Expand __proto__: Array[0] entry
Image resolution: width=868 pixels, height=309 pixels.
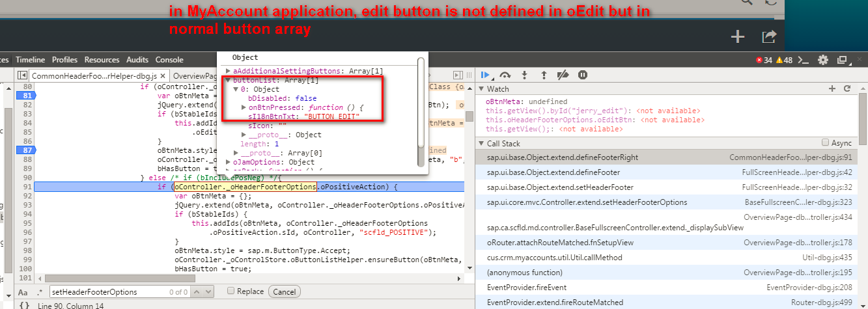point(236,153)
